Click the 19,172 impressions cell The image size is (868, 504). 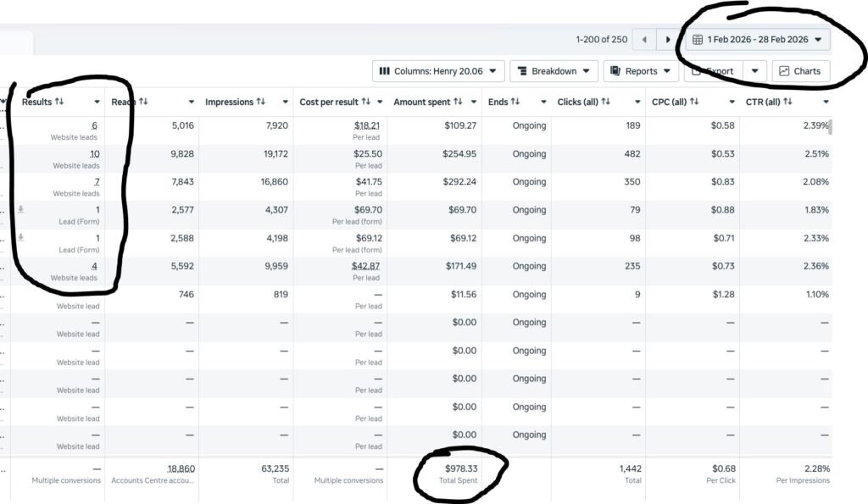tap(275, 154)
